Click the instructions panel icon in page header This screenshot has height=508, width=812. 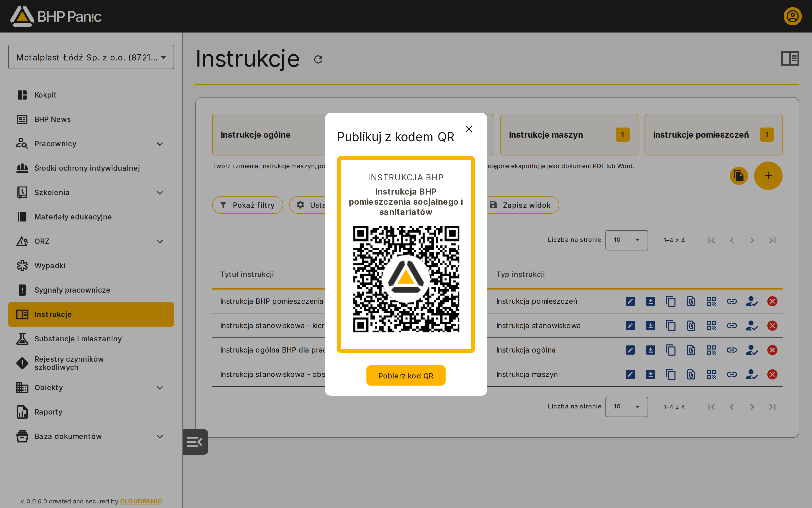point(790,58)
